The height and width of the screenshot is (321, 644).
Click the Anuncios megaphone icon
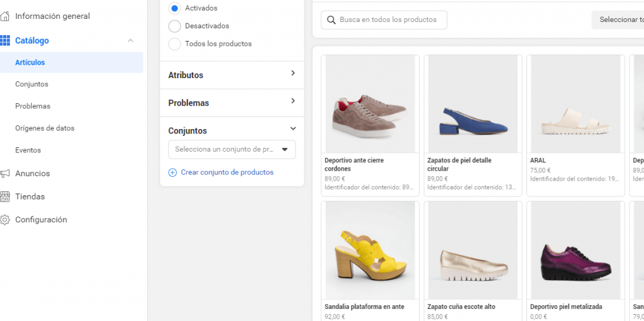point(4,174)
